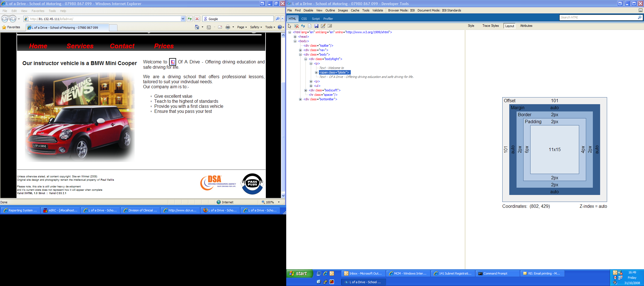Open the Validate menu in Developer Tools

point(378,10)
